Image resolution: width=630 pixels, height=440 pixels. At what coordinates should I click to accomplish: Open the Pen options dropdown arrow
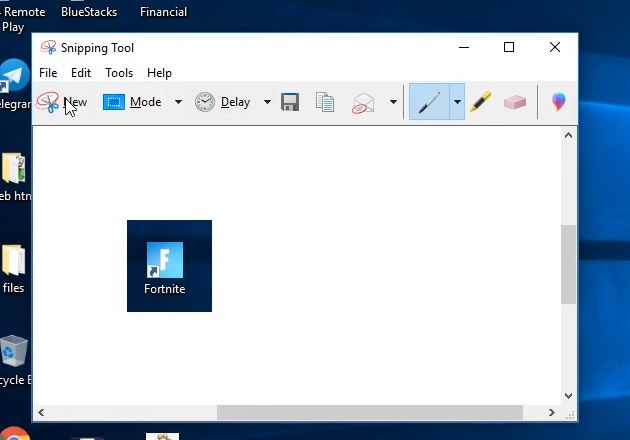pos(457,102)
